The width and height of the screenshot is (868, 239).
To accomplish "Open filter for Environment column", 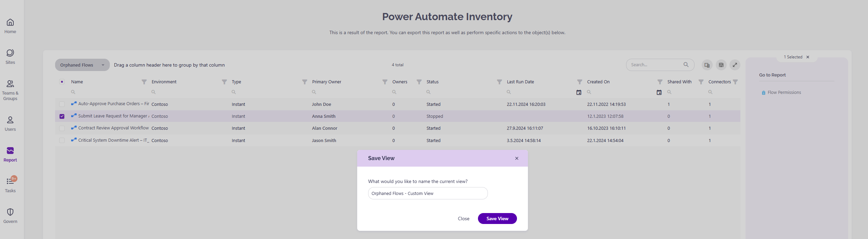I will [224, 82].
